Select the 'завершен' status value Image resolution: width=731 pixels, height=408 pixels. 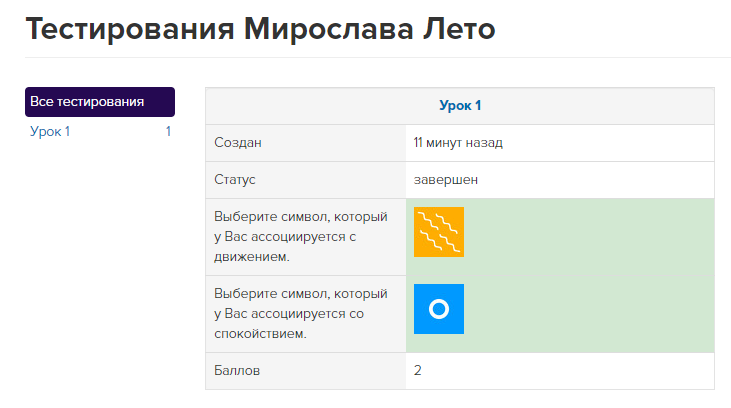tap(446, 180)
